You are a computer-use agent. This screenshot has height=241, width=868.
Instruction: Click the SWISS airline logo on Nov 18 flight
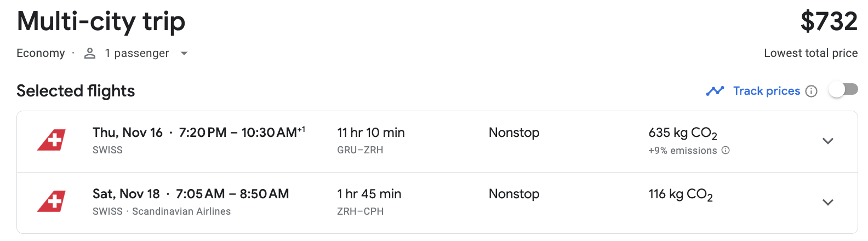tap(52, 202)
